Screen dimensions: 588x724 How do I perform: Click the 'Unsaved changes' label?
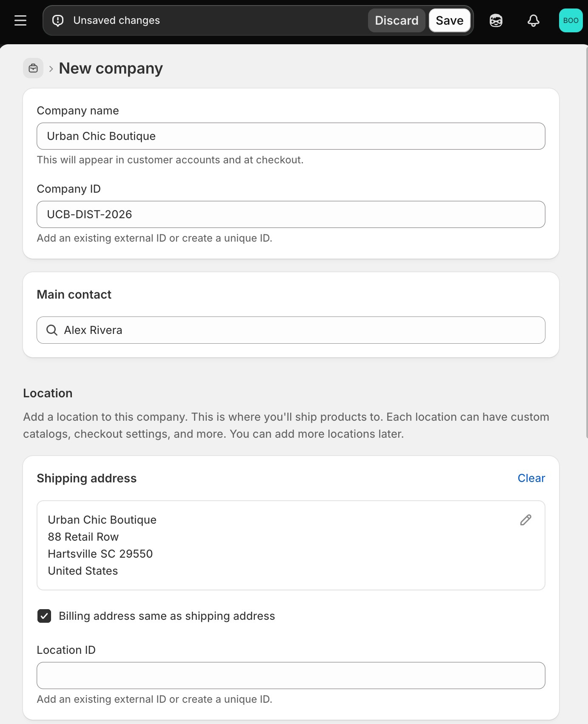point(117,20)
